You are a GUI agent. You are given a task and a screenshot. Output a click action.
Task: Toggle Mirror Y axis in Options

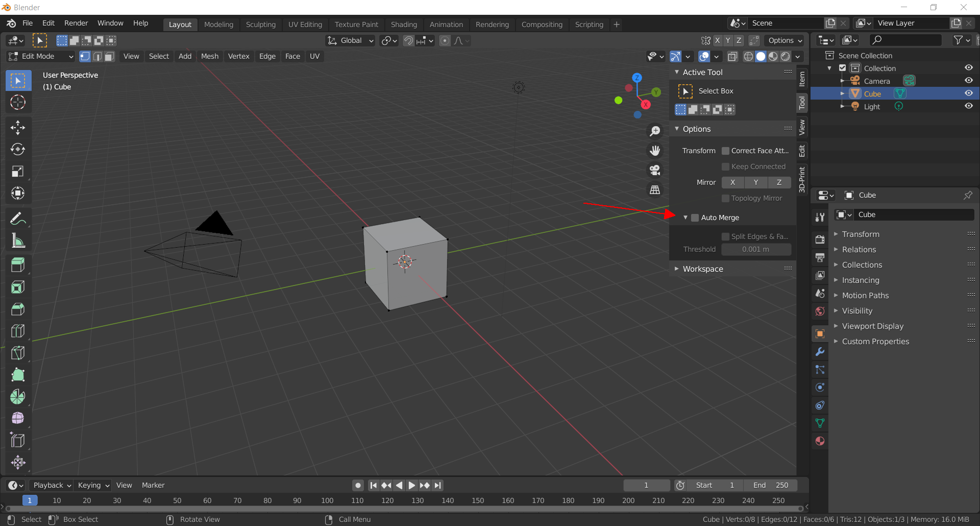pyautogui.click(x=756, y=182)
